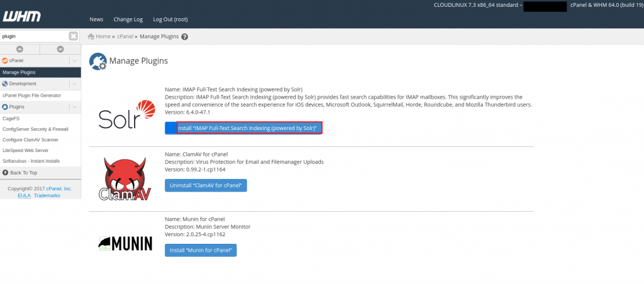644x284 pixels.
Task: Click 'Description: Munin Server Monitor' text
Action: 208,227
